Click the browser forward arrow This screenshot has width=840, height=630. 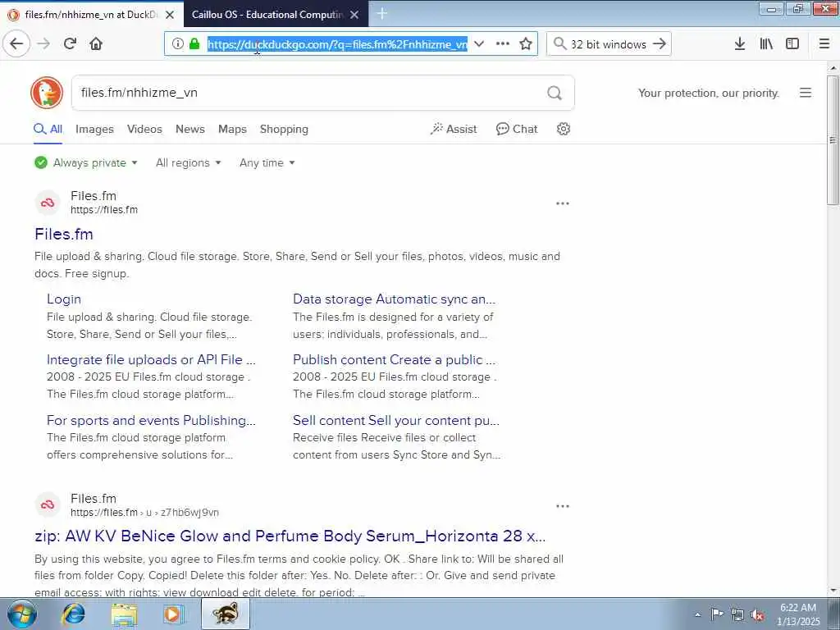(43, 43)
